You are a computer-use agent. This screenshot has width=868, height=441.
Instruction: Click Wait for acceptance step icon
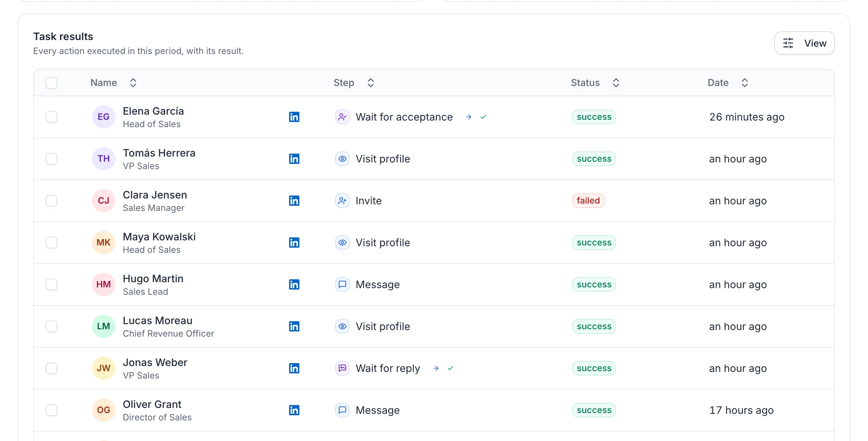click(x=342, y=117)
